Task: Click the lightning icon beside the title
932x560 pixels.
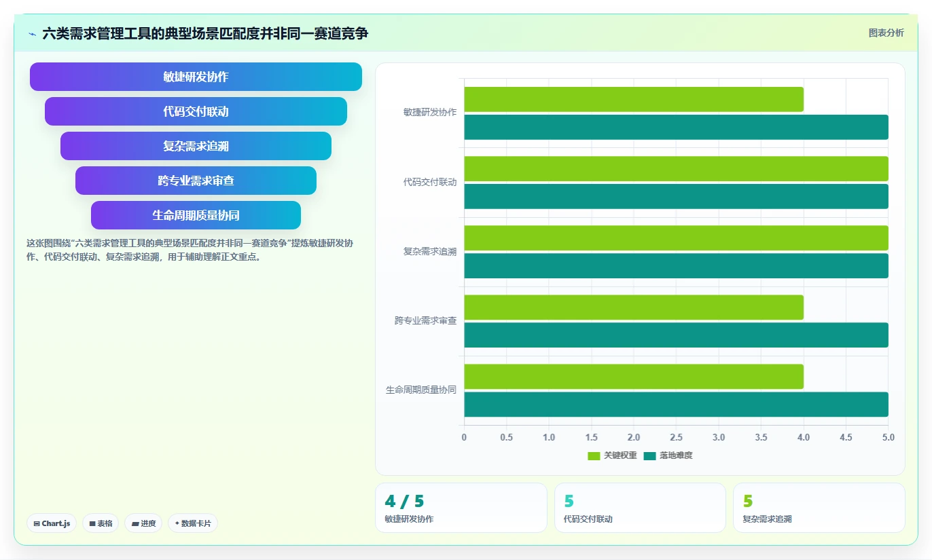Action: pyautogui.click(x=32, y=33)
